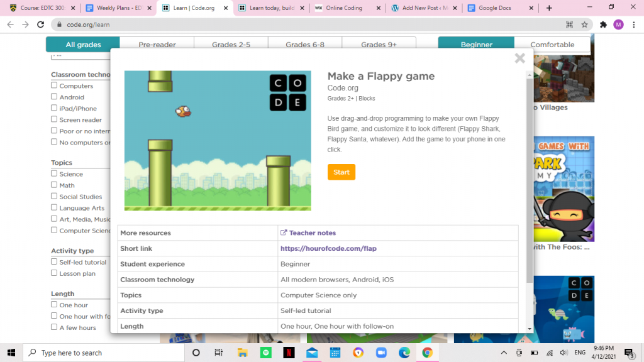Image resolution: width=644 pixels, height=362 pixels.
Task: Enable the Math topic checkbox
Action: coord(54,185)
